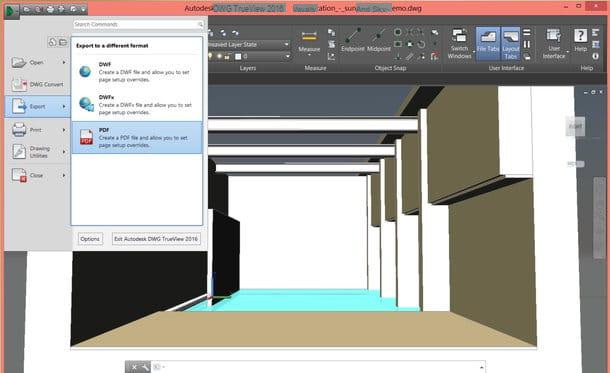Click Drawing Utilities wrench icon
This screenshot has width=610, height=373.
(x=19, y=151)
